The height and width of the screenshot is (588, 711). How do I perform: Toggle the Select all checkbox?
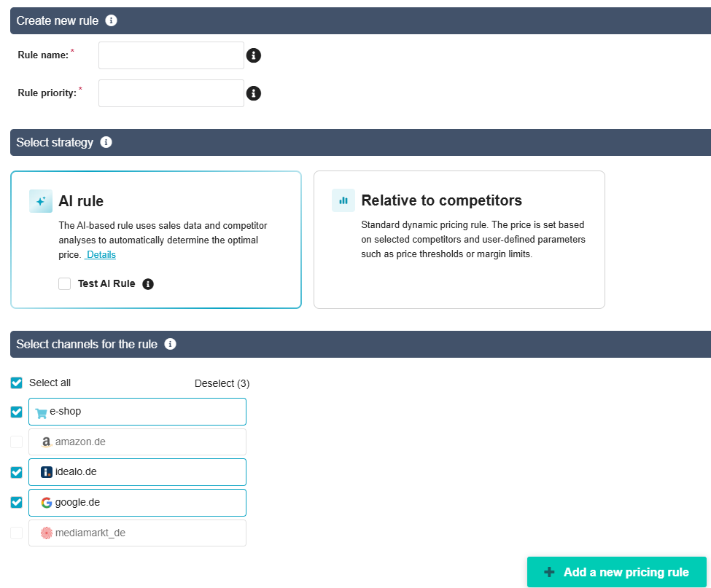(17, 383)
